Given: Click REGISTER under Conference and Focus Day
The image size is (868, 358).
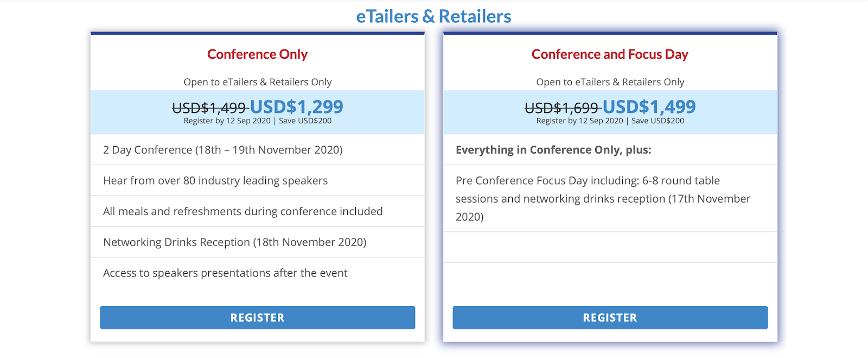Looking at the screenshot, I should pos(610,317).
